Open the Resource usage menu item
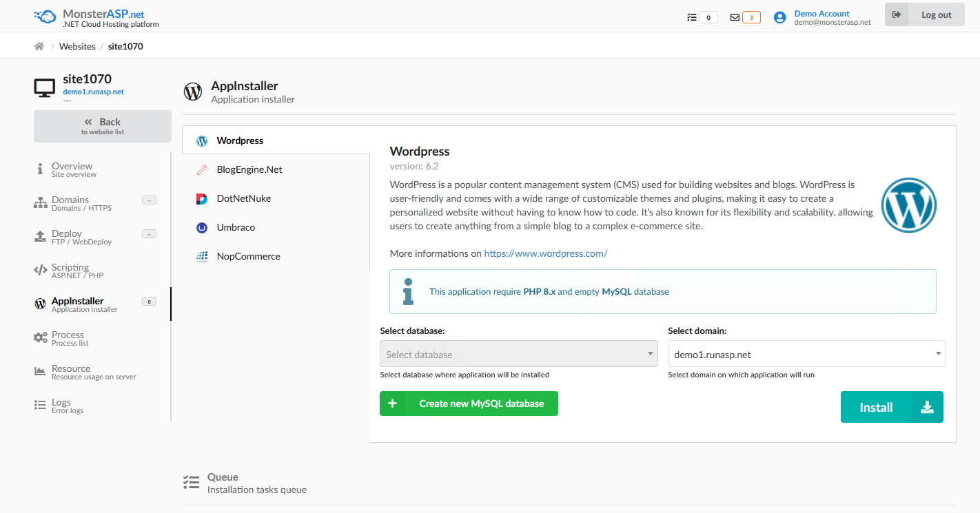This screenshot has width=980, height=513. pyautogui.click(x=101, y=372)
